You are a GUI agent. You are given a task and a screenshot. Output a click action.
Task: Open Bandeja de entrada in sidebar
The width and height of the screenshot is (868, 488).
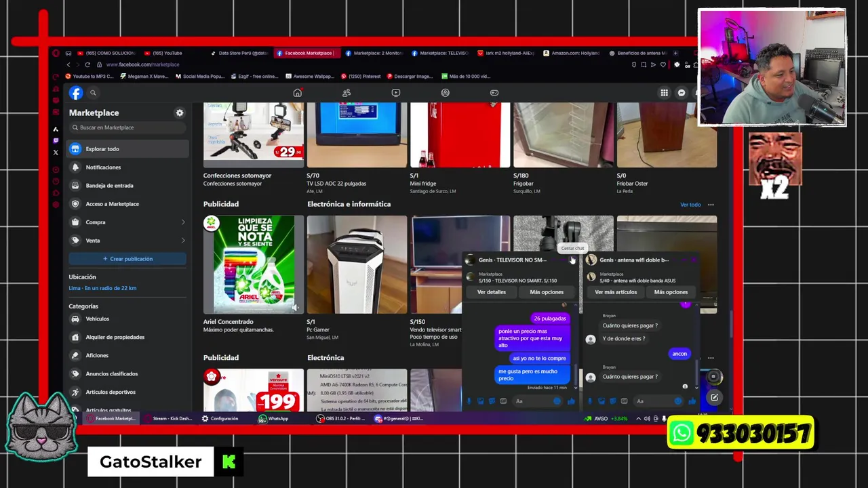click(128, 186)
